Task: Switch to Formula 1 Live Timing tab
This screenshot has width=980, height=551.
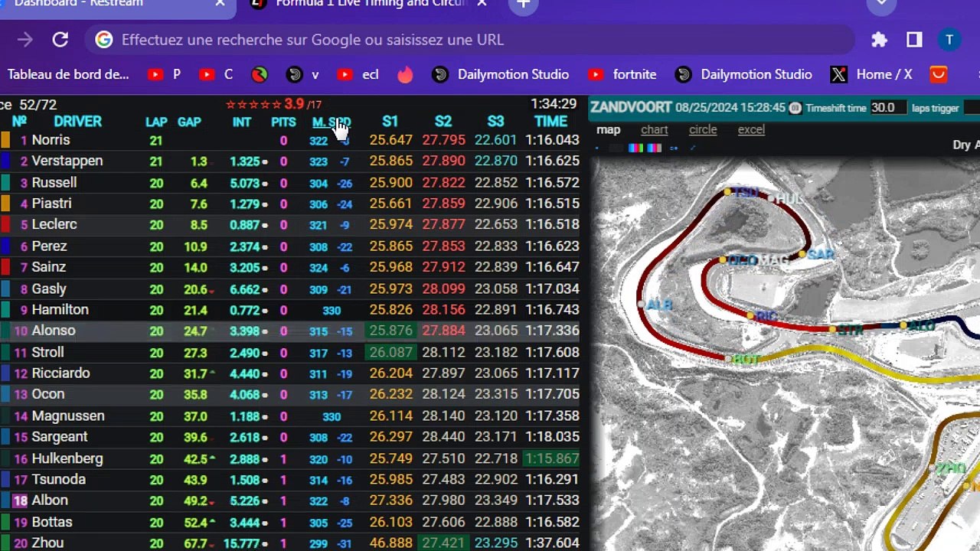Action: tap(371, 5)
